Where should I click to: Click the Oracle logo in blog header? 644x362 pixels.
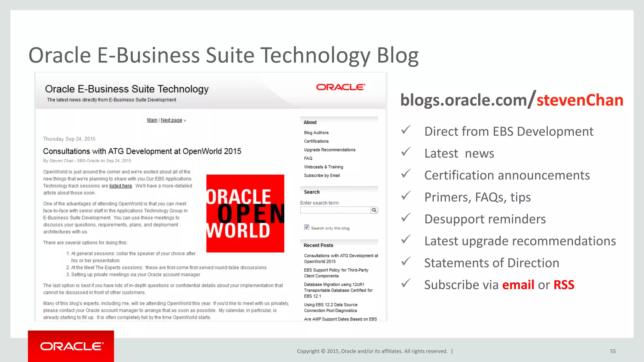(x=341, y=87)
